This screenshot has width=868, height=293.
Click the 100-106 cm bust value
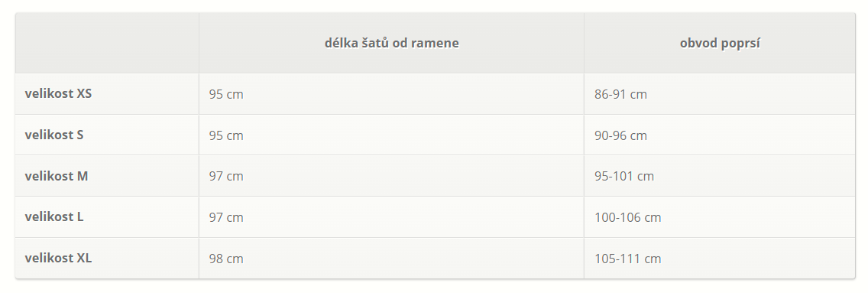point(628,217)
